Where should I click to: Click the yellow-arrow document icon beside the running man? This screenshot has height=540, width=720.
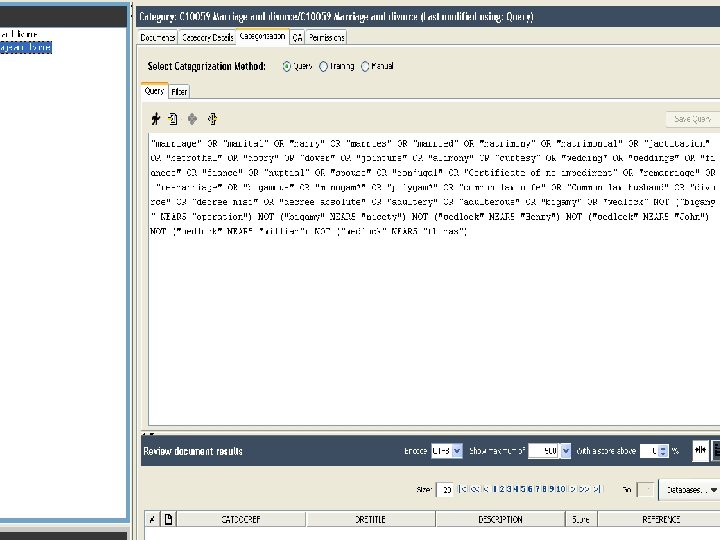(x=173, y=119)
